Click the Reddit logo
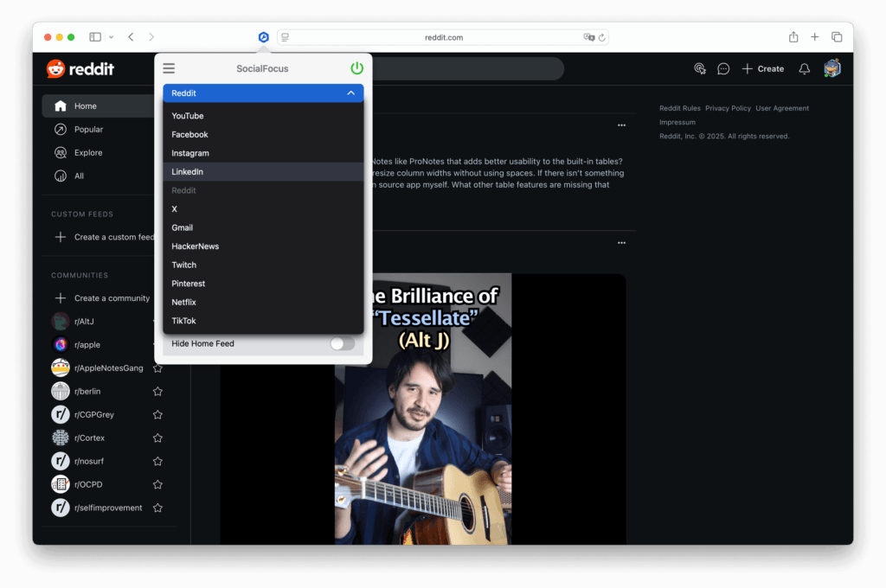The image size is (886, 588). tap(80, 69)
